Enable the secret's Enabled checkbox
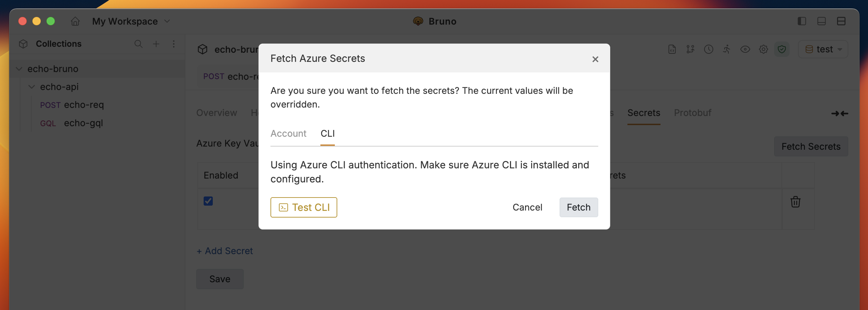The height and width of the screenshot is (310, 868). coord(208,201)
